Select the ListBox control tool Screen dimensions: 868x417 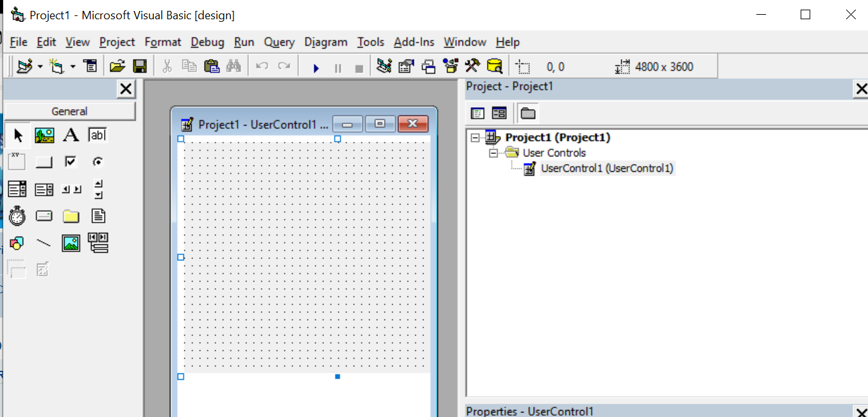(x=44, y=189)
